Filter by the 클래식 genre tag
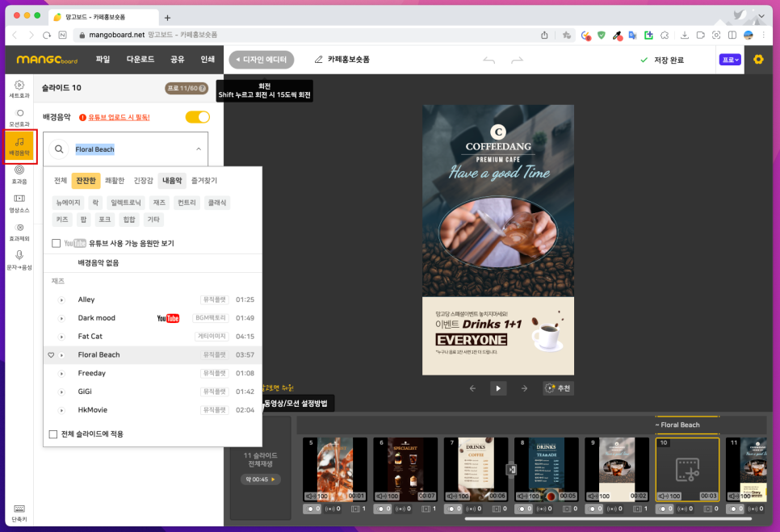The image size is (780, 532). [217, 203]
